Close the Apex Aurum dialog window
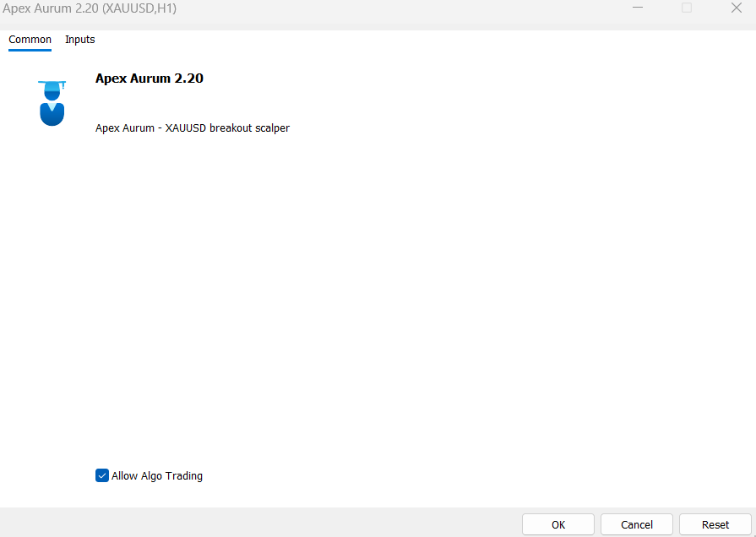This screenshot has width=756, height=537. tap(737, 8)
